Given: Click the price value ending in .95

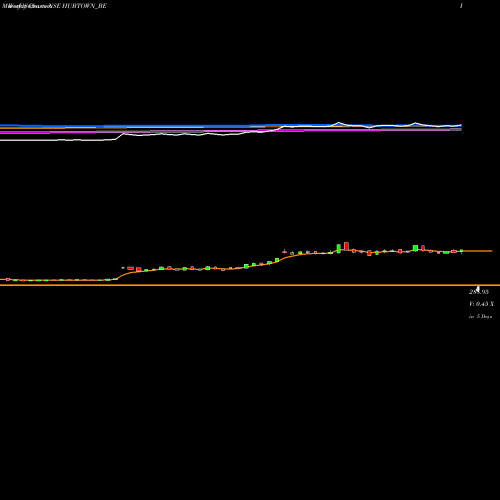Looking at the screenshot, I should point(479,292).
